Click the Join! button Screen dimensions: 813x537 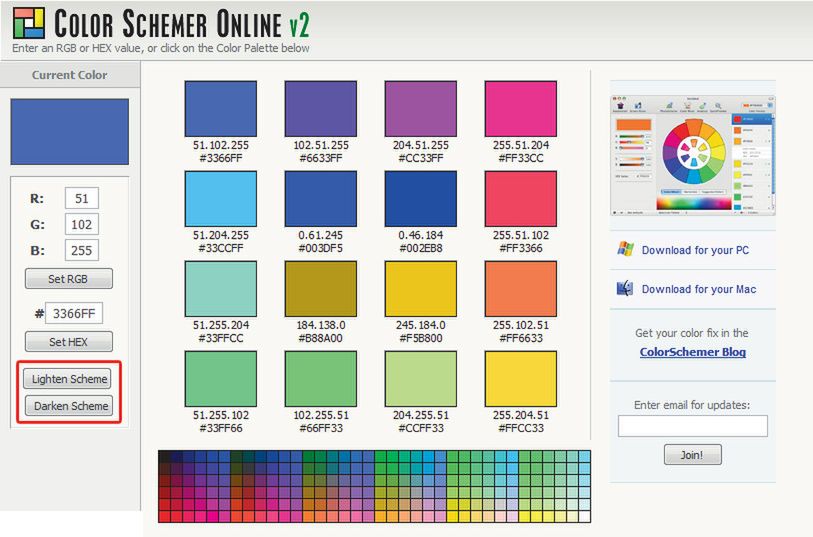pos(692,455)
